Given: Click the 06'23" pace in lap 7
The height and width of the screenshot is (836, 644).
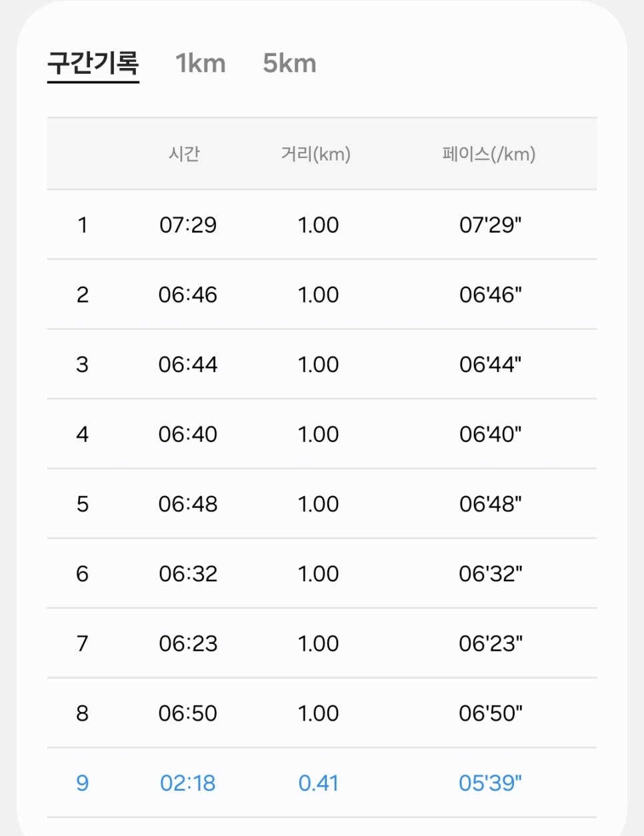Looking at the screenshot, I should tap(491, 643).
